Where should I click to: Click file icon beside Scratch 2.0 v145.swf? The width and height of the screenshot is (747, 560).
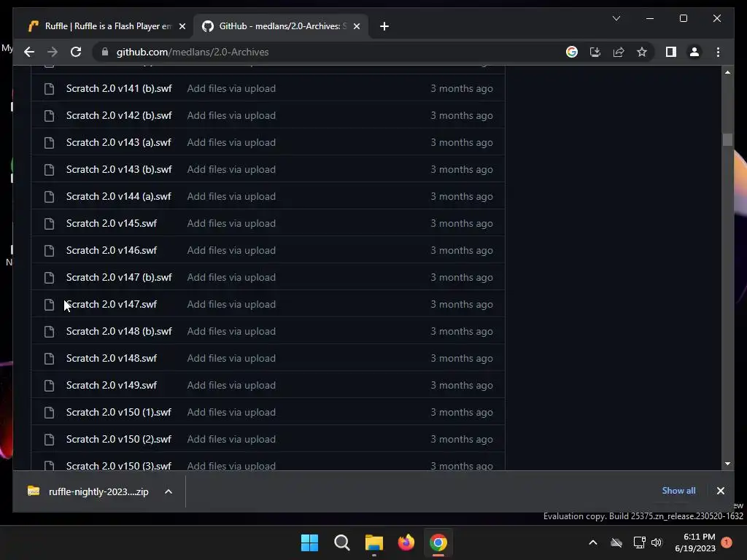coord(49,223)
